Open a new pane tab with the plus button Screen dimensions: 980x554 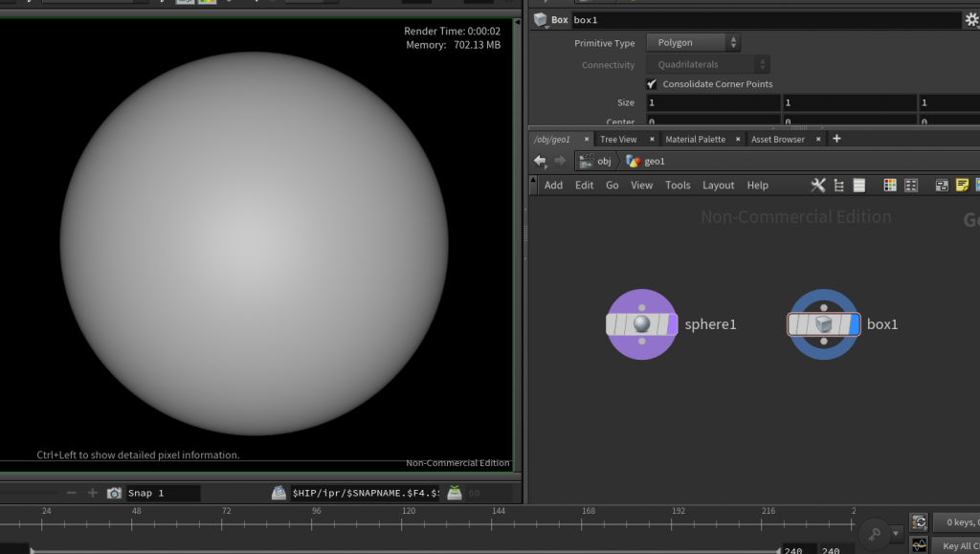point(836,138)
